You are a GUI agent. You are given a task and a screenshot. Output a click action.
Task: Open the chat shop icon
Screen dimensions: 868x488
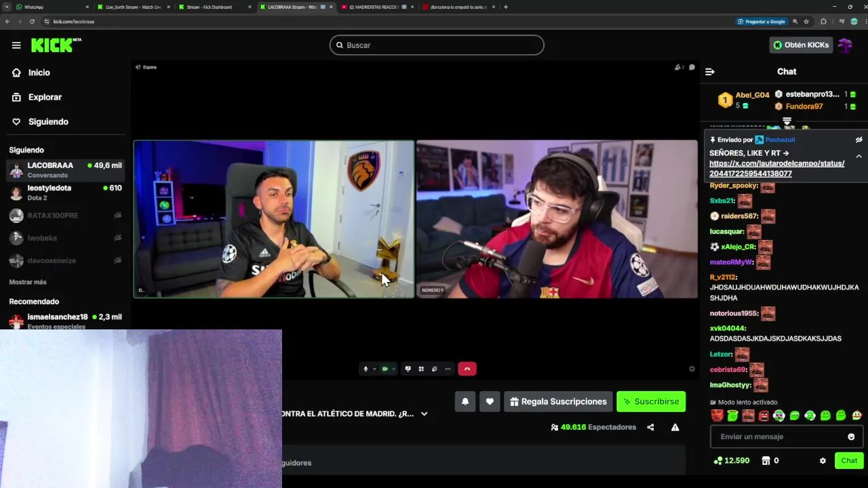(x=766, y=461)
